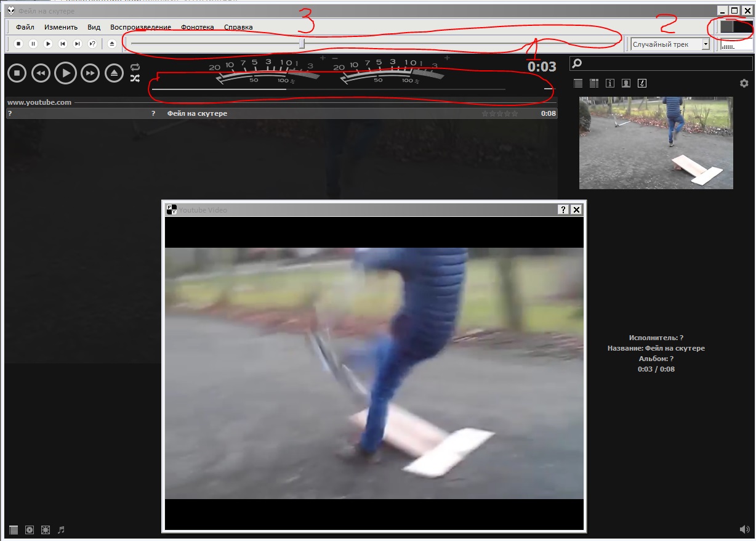
Task: Open the Случайный трек playback order dropdown
Action: 670,44
